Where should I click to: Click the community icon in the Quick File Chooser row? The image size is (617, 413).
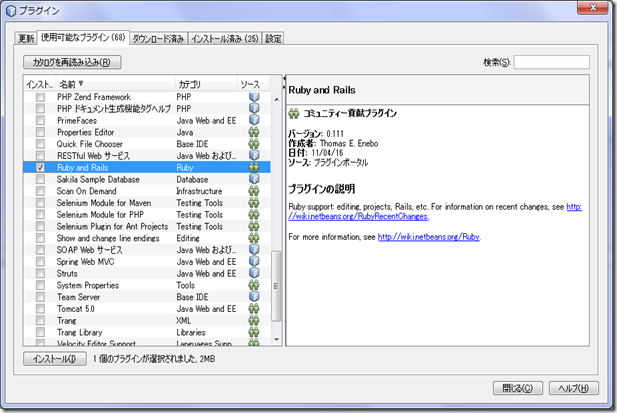click(x=254, y=144)
